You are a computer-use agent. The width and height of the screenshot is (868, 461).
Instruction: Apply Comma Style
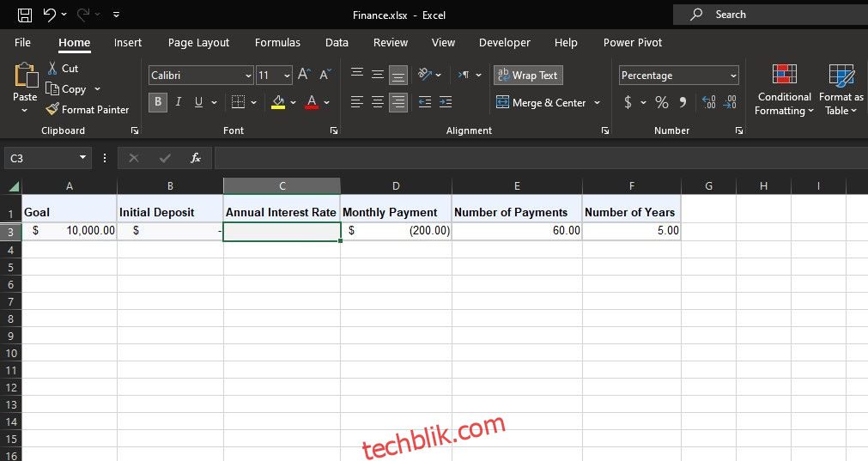[683, 102]
